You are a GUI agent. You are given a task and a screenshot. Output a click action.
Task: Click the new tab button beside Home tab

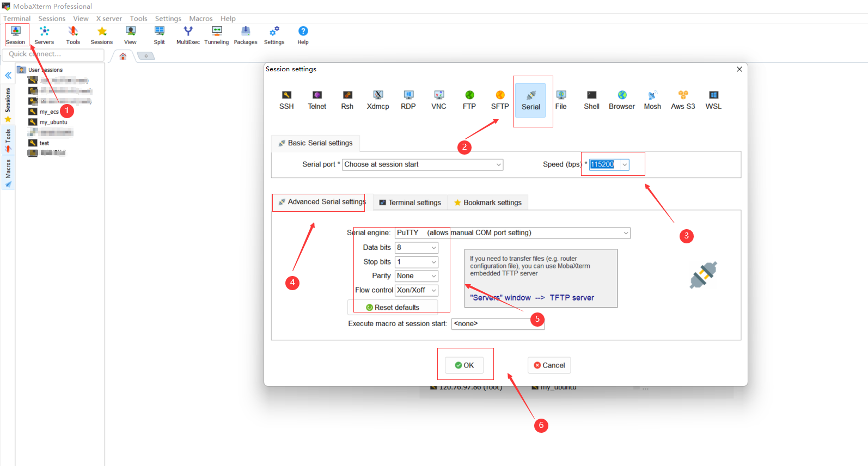pyautogui.click(x=146, y=56)
